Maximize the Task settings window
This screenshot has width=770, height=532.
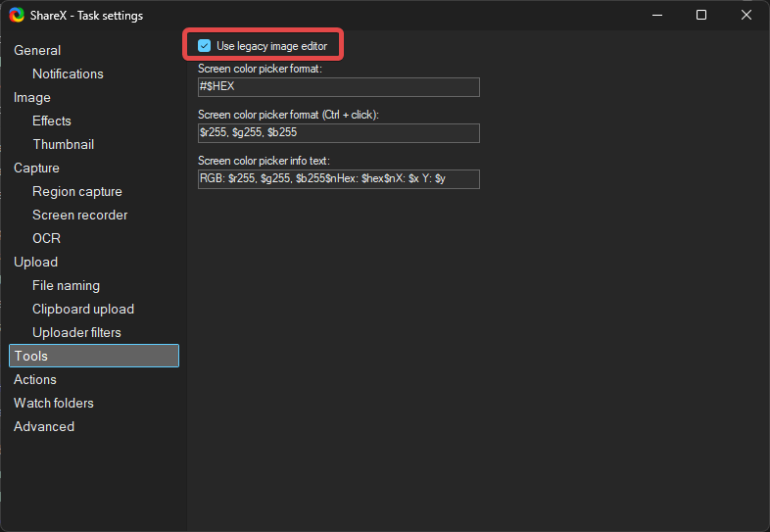[x=701, y=16]
